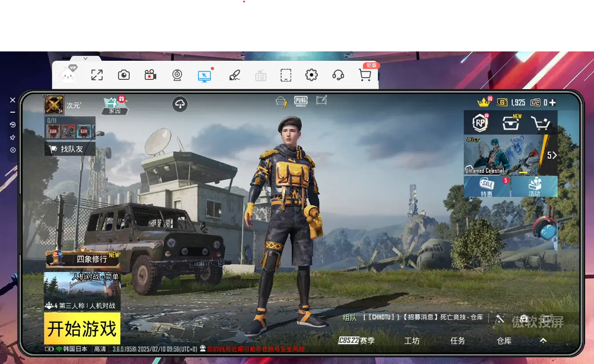Open the 任务 missions tab
Viewport: 594px width, 364px height.
[458, 341]
